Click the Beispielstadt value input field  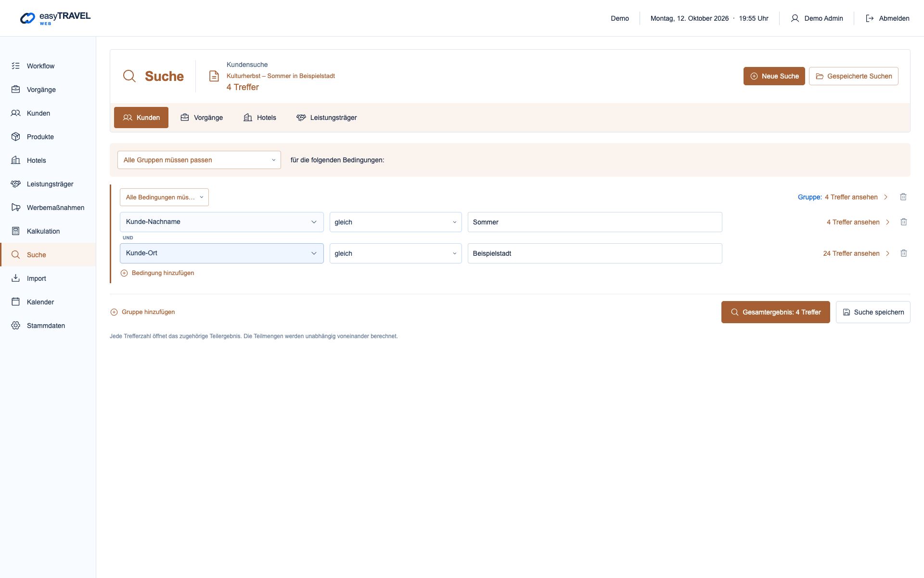click(595, 253)
